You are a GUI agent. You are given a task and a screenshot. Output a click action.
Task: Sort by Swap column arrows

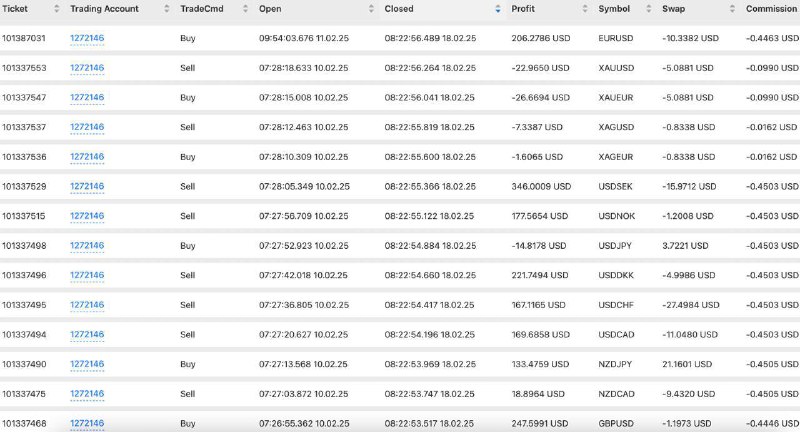tap(732, 9)
